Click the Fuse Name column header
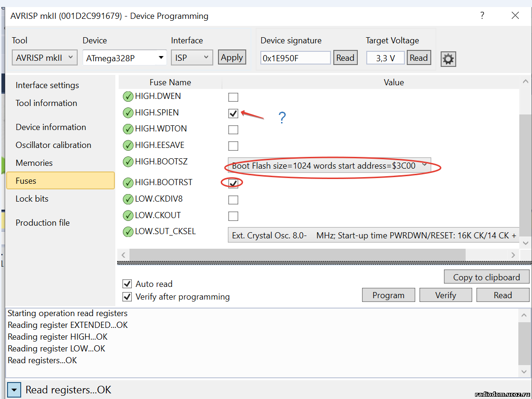The height and width of the screenshot is (399, 532). coord(170,82)
